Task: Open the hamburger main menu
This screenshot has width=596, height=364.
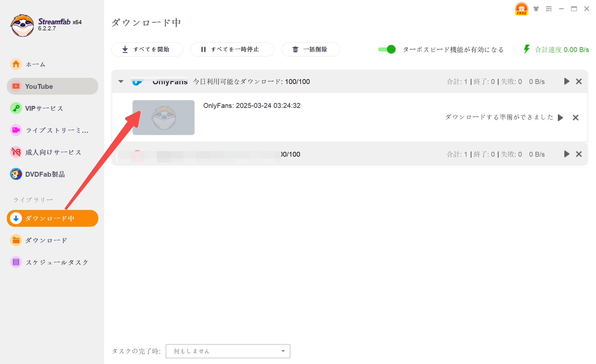Action: [549, 9]
